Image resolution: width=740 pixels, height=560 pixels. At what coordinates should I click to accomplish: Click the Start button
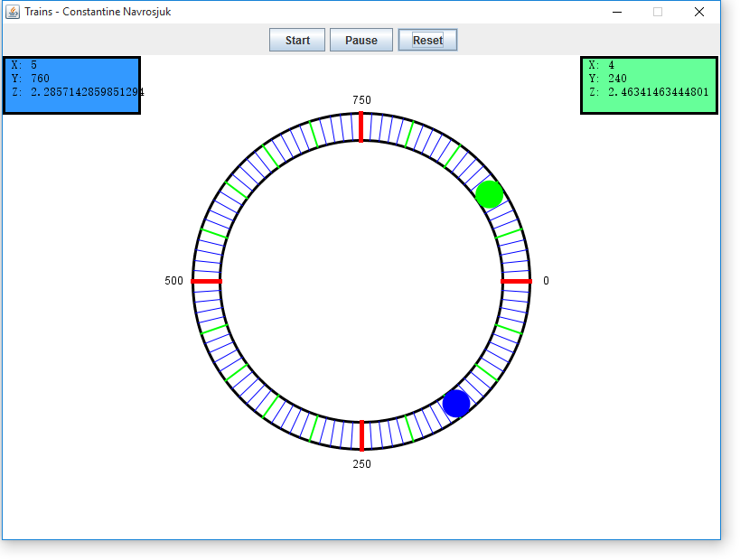[x=297, y=40]
